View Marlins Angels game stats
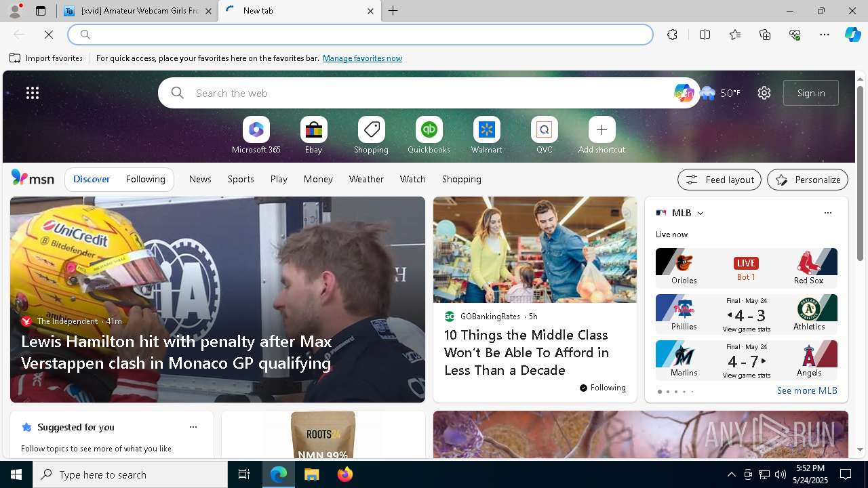This screenshot has height=488, width=868. (x=747, y=375)
